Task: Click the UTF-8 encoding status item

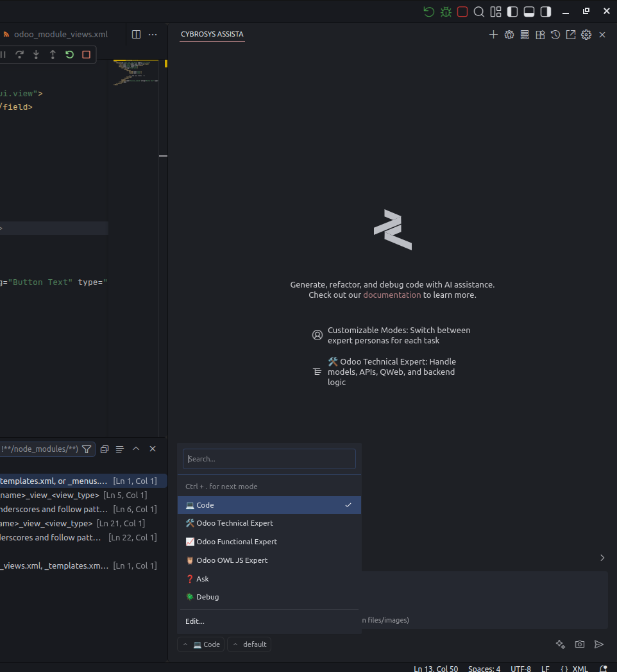Action: [521, 669]
